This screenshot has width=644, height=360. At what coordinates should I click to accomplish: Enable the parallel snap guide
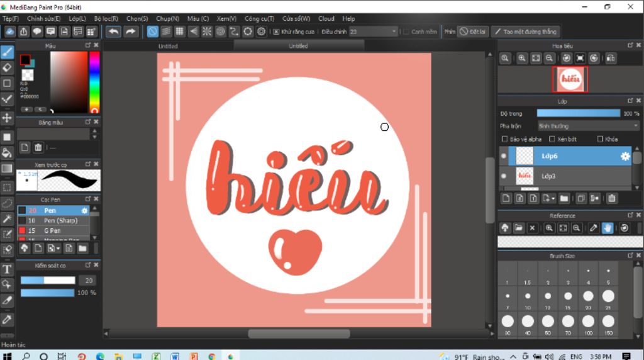[166, 31]
